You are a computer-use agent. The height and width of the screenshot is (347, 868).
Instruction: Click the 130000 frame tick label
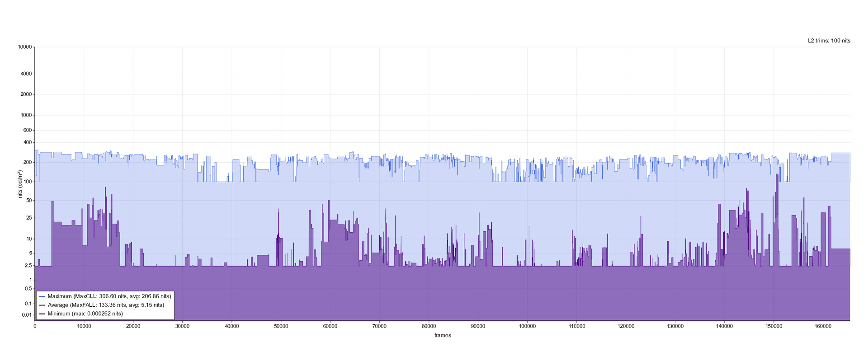(x=675, y=326)
